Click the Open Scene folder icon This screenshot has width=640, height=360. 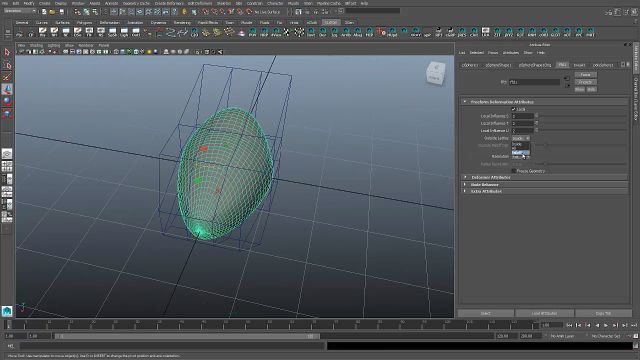click(52, 12)
